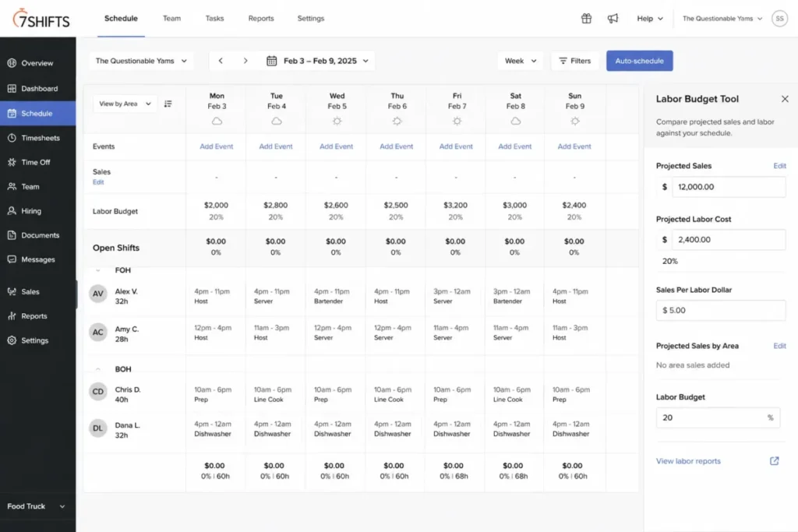
Task: Close the Labor Budget Tool panel
Action: point(785,99)
